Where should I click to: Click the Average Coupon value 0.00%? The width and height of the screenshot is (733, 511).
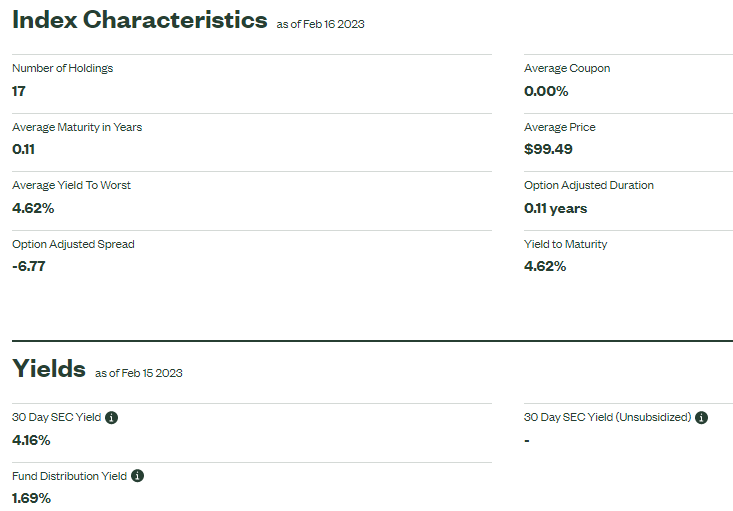(x=546, y=91)
